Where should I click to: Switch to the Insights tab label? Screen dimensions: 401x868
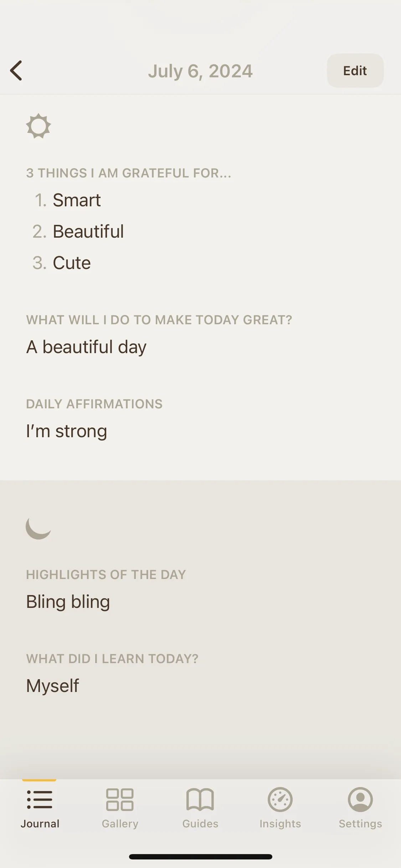click(280, 824)
